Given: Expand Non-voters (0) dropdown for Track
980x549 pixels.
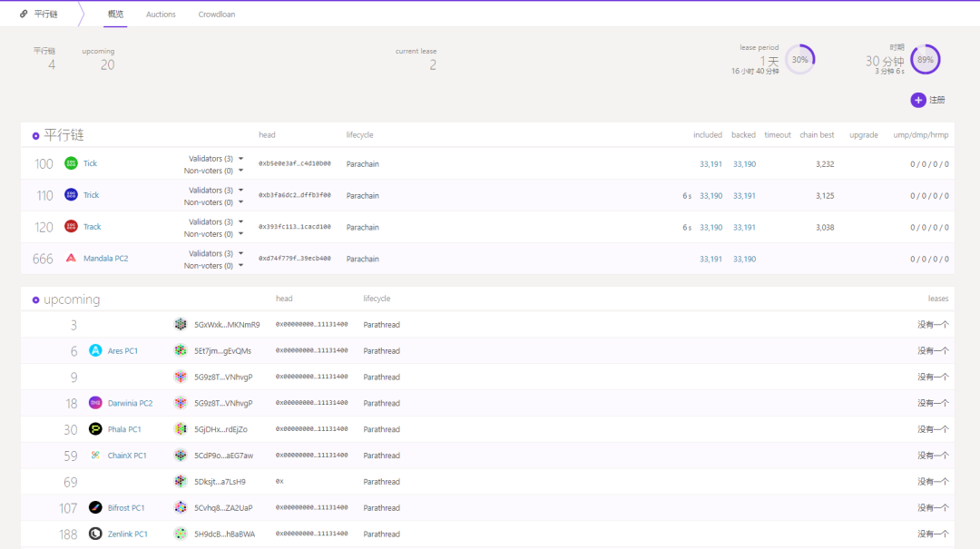Looking at the screenshot, I should tap(240, 234).
